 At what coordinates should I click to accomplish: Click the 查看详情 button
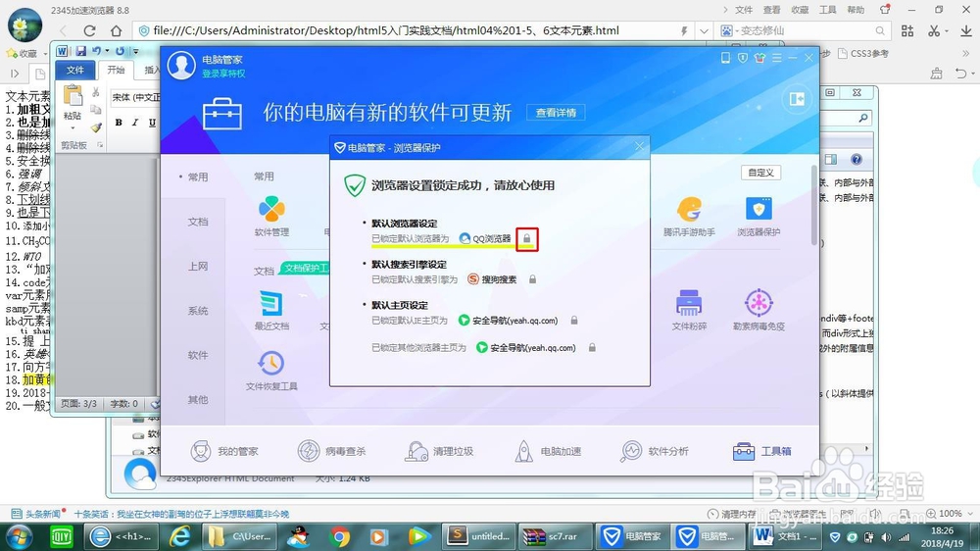coord(556,113)
